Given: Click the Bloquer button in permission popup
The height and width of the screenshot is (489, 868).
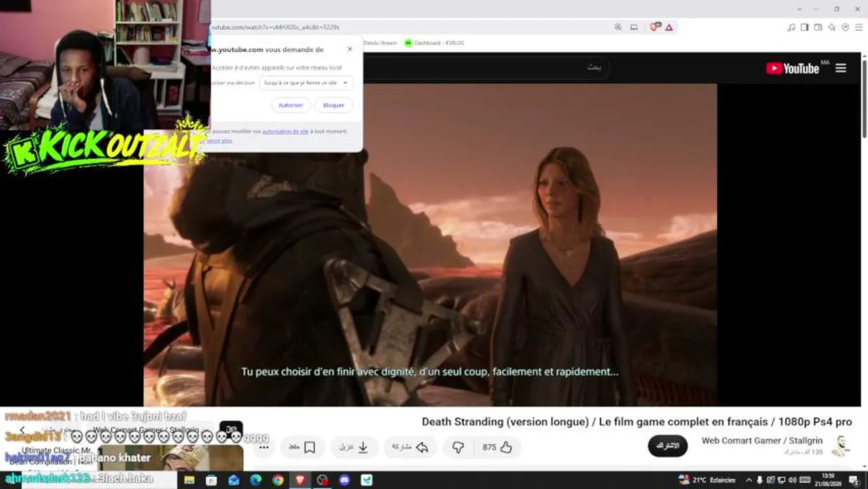Looking at the screenshot, I should click(333, 105).
